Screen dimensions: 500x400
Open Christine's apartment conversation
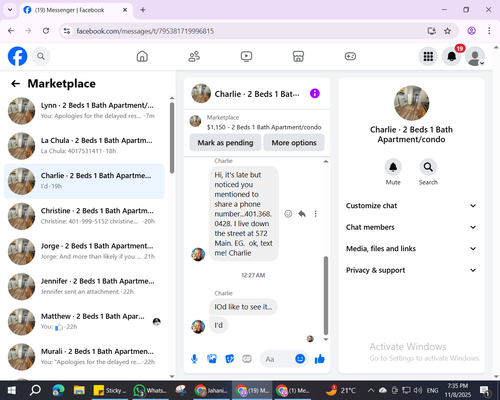coord(84,216)
